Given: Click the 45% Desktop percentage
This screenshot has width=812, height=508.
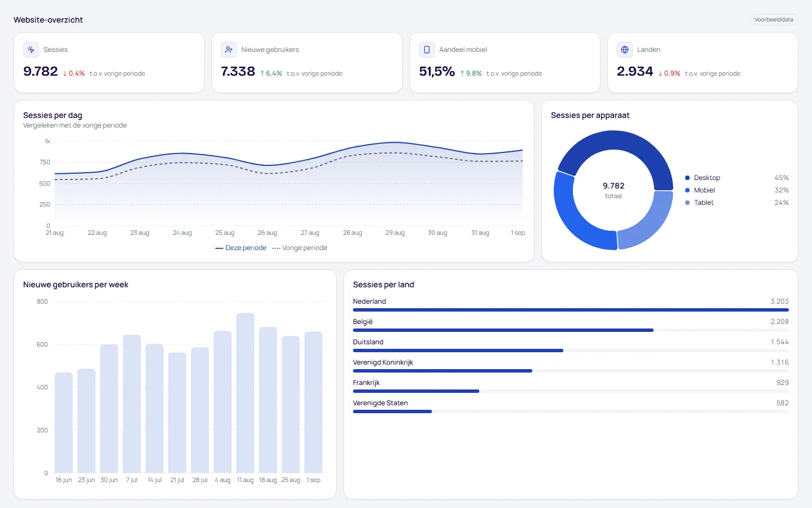Looking at the screenshot, I should [782, 178].
